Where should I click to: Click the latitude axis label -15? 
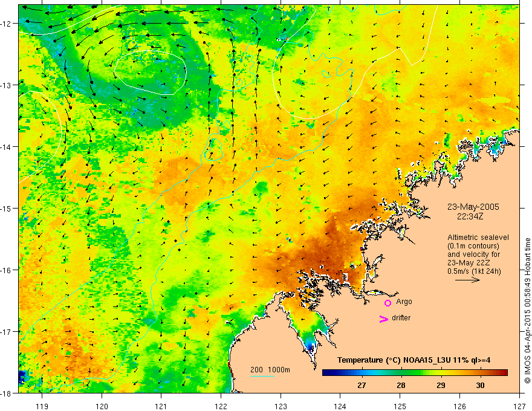[7, 208]
